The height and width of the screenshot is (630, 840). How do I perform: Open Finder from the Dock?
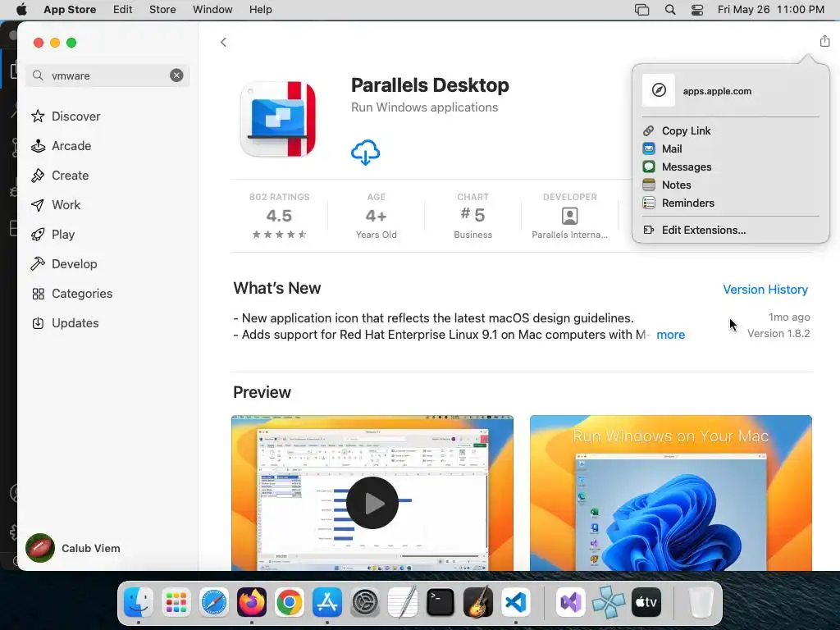click(138, 602)
